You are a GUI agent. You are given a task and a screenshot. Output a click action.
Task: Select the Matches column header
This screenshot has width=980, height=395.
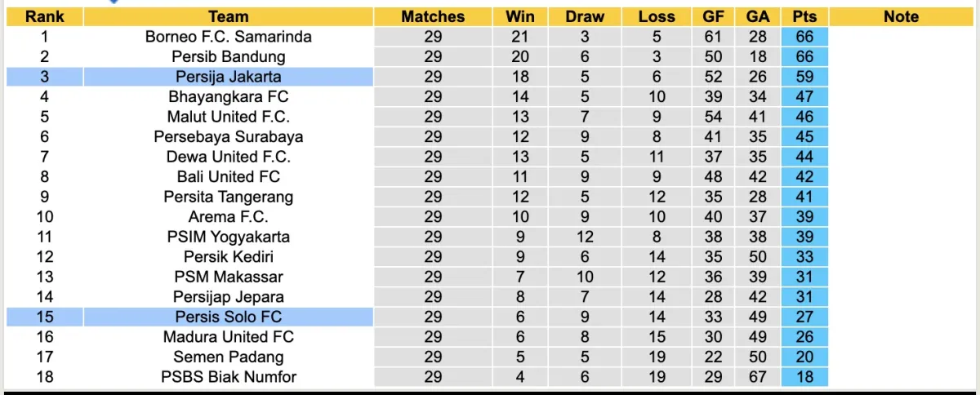(x=433, y=16)
